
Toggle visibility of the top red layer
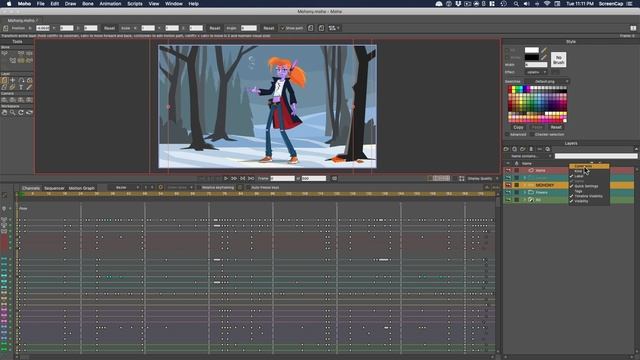coord(508,171)
